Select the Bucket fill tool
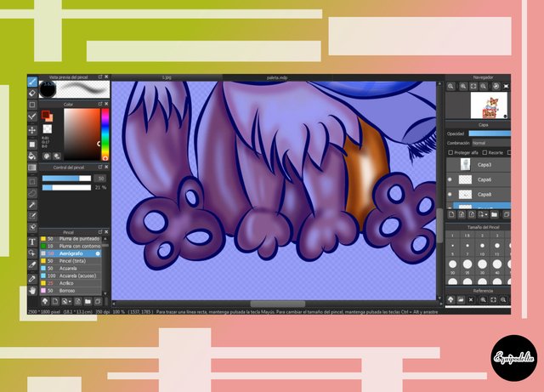 click(32, 156)
